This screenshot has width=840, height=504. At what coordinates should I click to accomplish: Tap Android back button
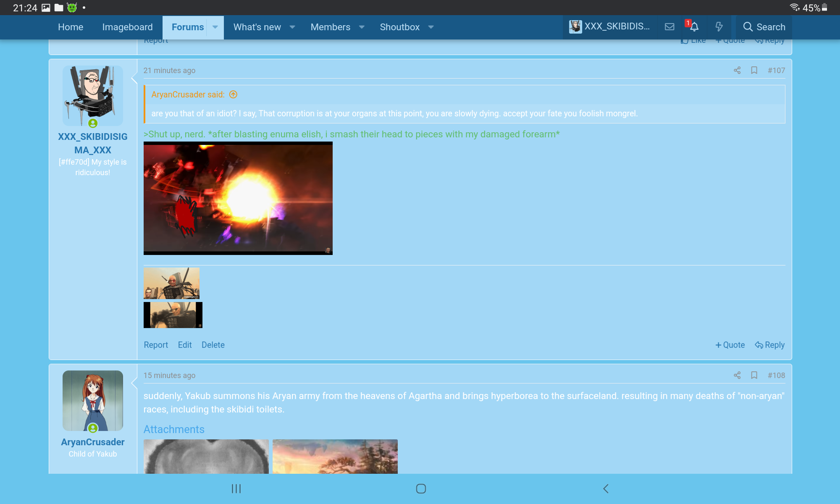click(606, 488)
